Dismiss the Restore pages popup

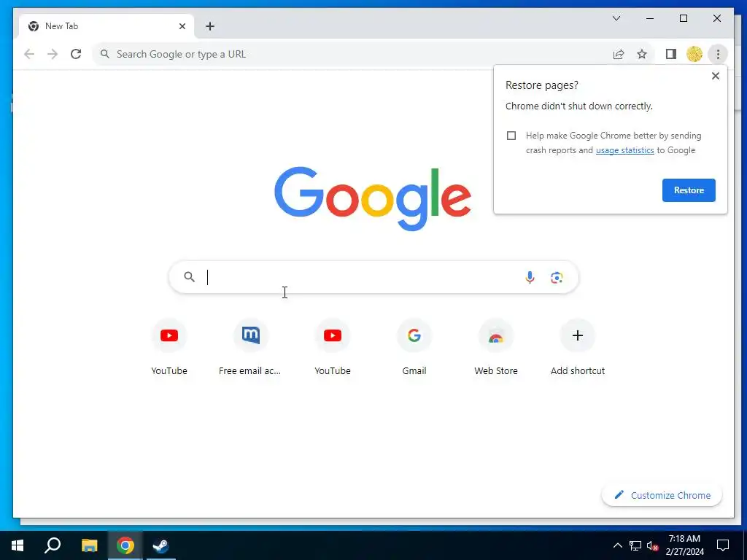pyautogui.click(x=715, y=76)
